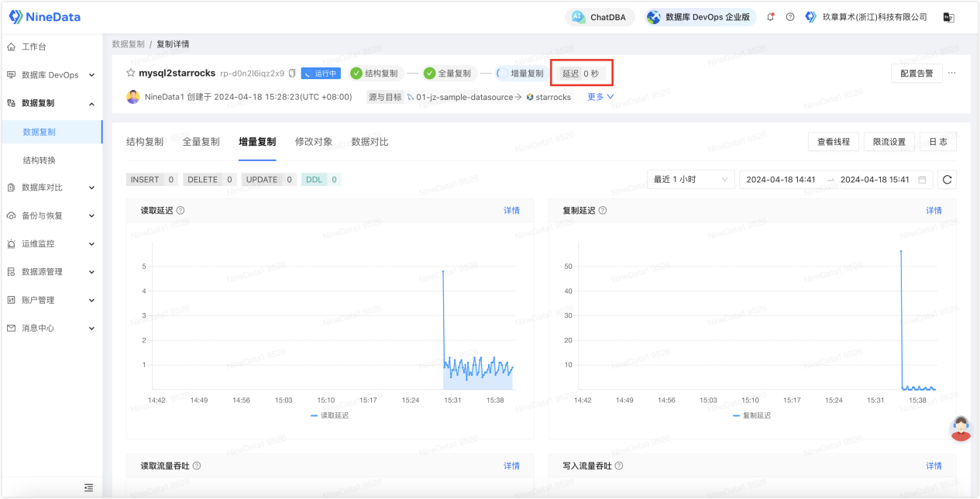Collapse 数据复制 sidebar group

point(51,103)
